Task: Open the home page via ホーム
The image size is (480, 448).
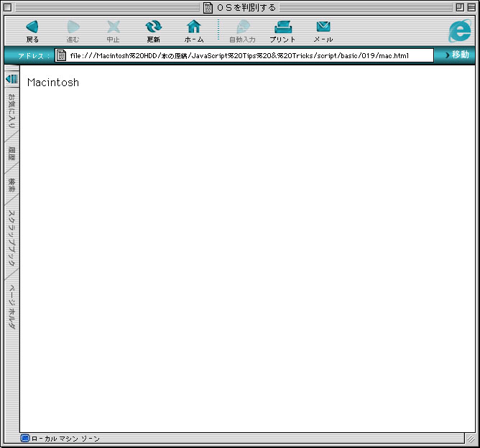Action: (194, 31)
